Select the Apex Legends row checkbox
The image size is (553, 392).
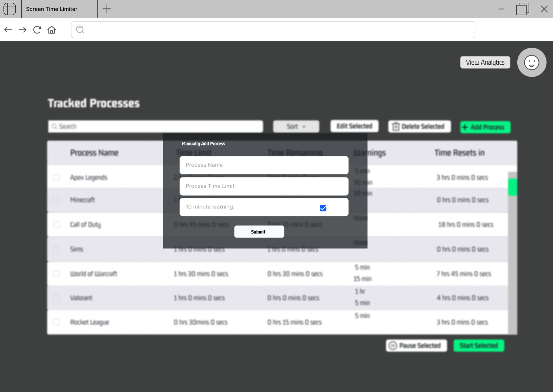pos(56,177)
